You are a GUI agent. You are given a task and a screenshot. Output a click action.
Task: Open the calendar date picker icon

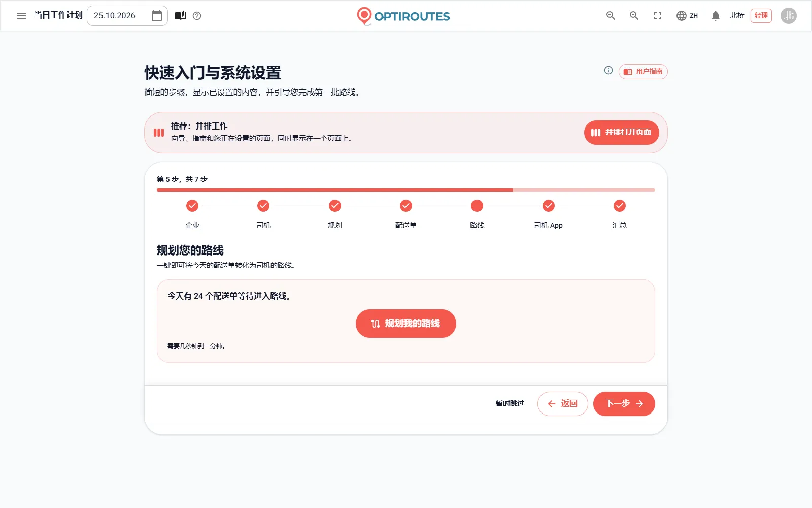click(x=157, y=16)
